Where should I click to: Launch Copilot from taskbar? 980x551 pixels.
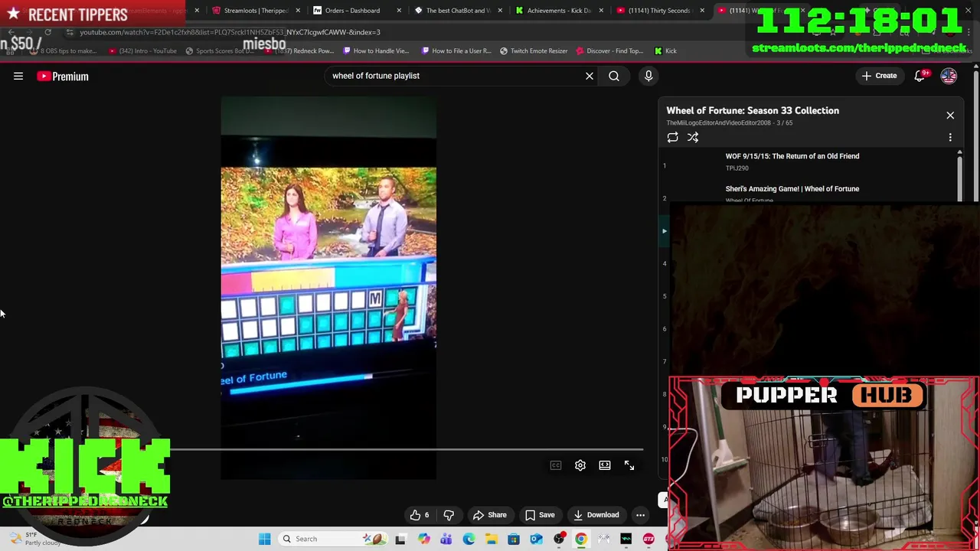point(423,539)
